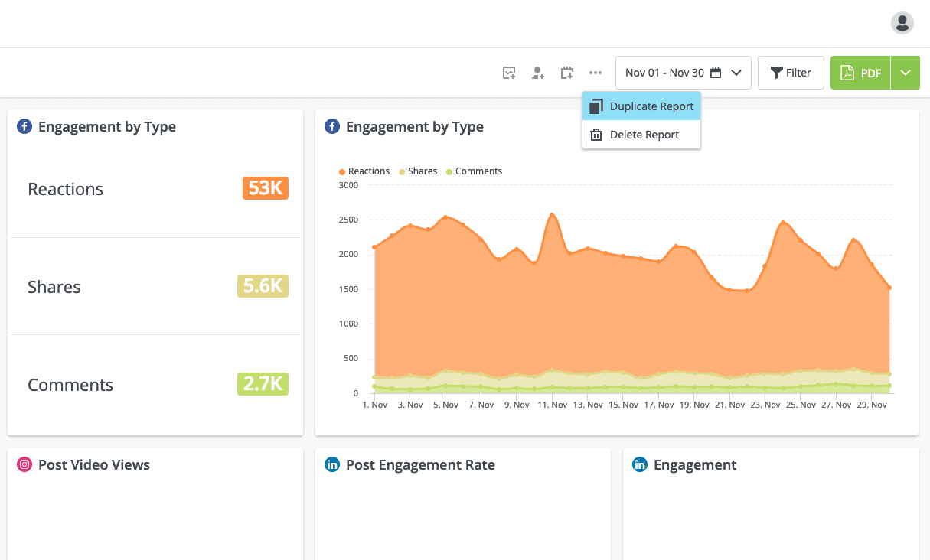Viewport: 930px width, 560px height.
Task: Click Facebook icon on Engagement chart widget
Action: [x=332, y=127]
